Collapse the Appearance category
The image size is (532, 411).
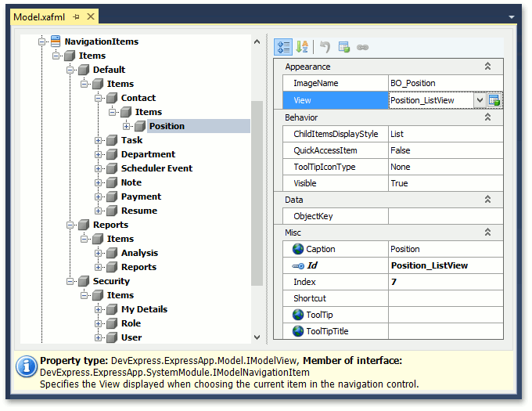(x=487, y=67)
